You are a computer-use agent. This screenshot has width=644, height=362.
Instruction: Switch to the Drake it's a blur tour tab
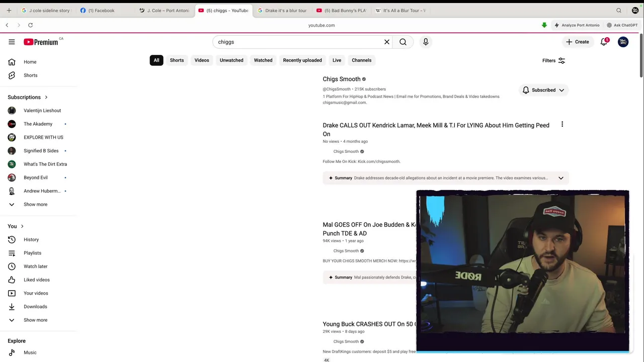click(x=282, y=10)
